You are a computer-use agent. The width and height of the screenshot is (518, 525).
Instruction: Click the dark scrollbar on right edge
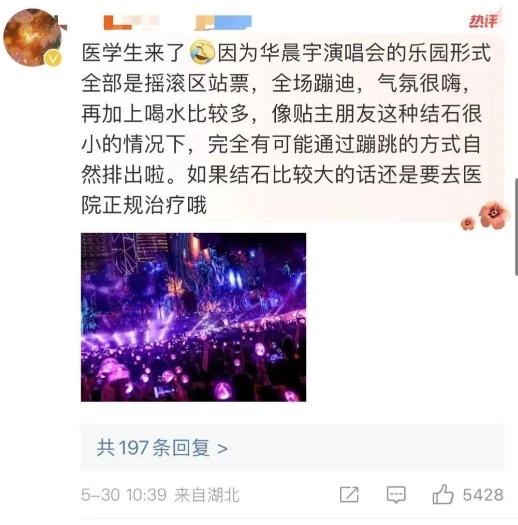pos(516,227)
